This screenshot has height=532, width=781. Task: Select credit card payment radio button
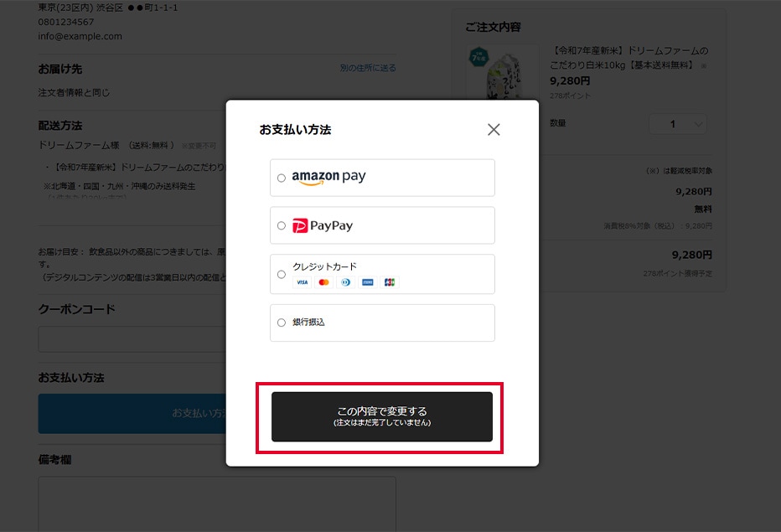[x=282, y=275]
